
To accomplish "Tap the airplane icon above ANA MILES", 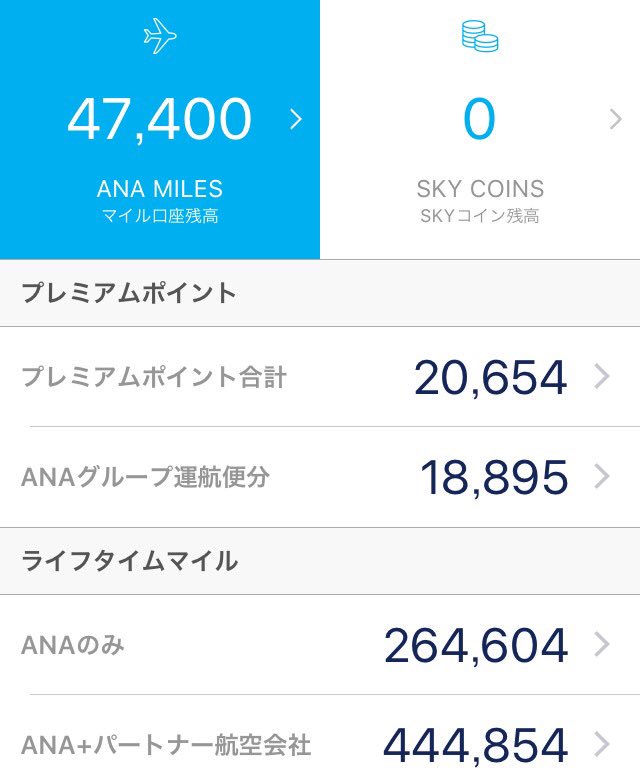I will pos(160,36).
